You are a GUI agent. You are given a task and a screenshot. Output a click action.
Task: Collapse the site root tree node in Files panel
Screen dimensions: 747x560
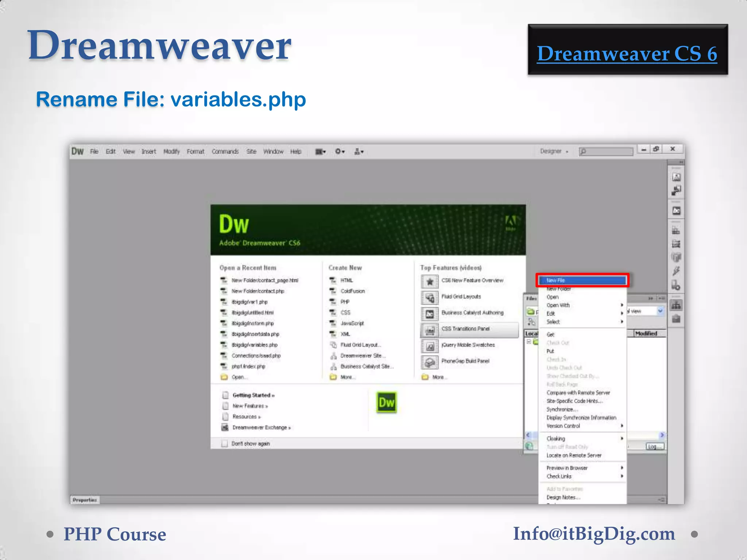click(529, 342)
